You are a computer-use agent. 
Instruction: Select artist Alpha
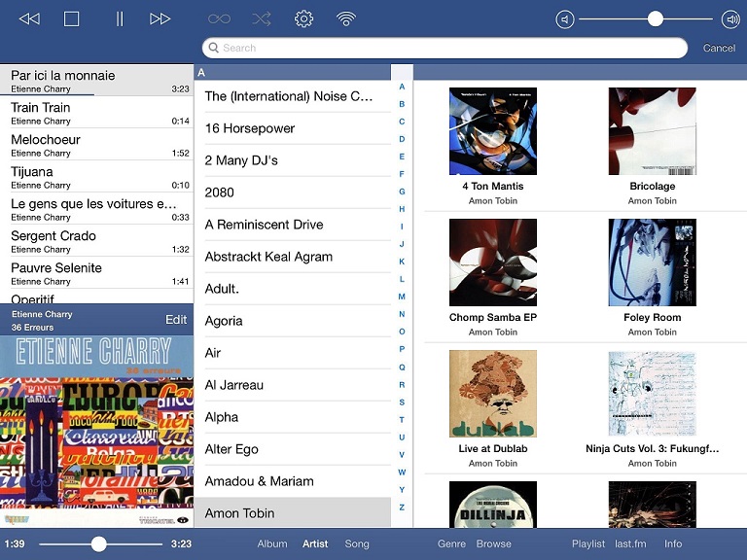pyautogui.click(x=293, y=417)
